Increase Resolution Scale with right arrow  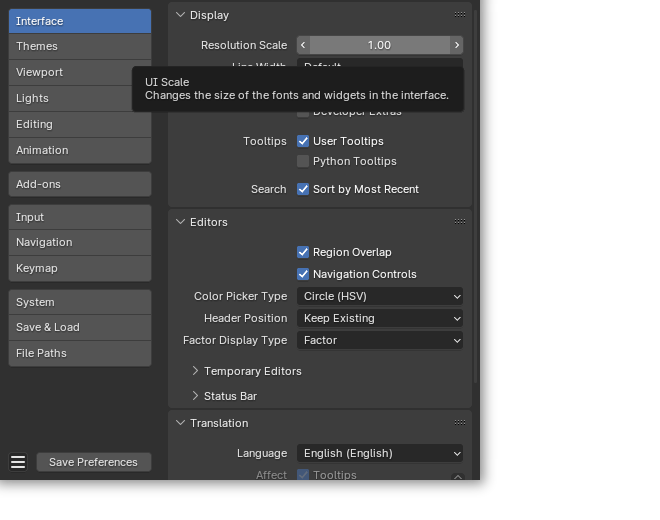tap(457, 45)
